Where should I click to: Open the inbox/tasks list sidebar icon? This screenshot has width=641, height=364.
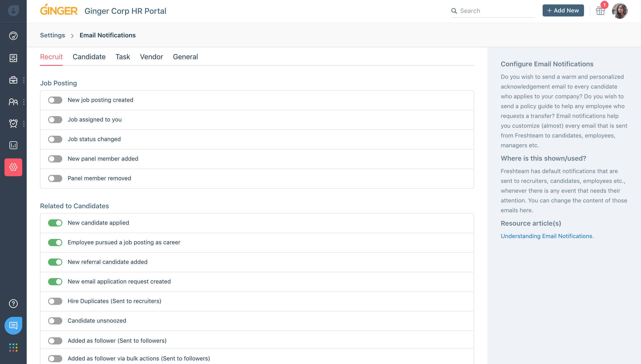pos(13,58)
